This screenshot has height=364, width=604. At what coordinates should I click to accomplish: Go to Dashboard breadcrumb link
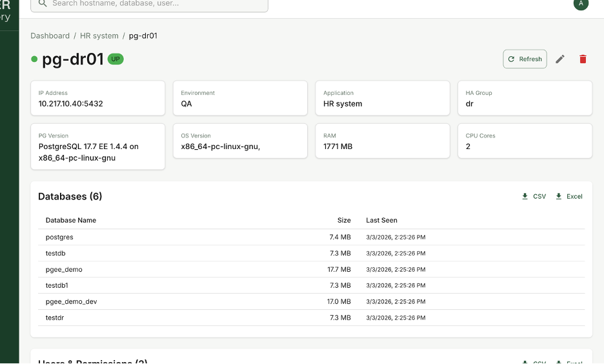[x=50, y=36]
